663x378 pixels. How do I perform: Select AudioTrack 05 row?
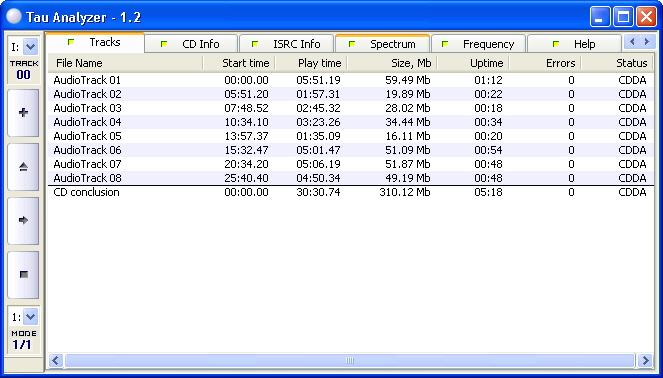point(351,136)
